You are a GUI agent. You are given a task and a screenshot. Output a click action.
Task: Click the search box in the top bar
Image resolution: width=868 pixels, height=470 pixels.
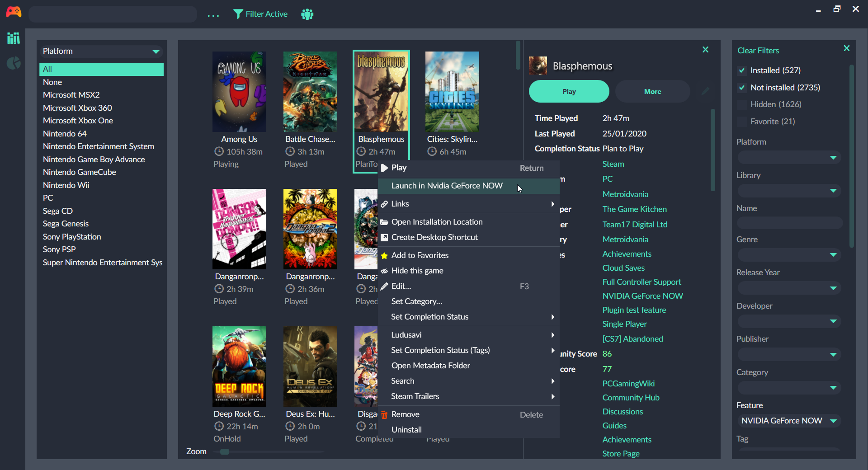coord(113,14)
